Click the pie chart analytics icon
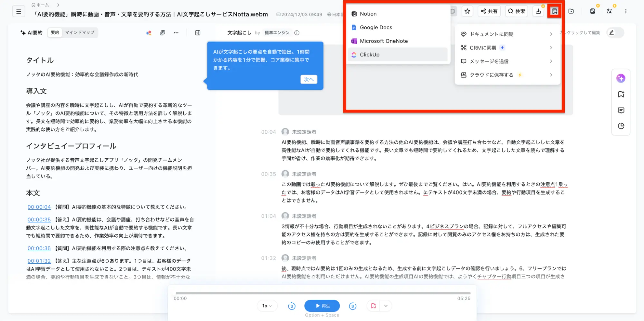Viewport: 644px width, 321px height. point(621,126)
